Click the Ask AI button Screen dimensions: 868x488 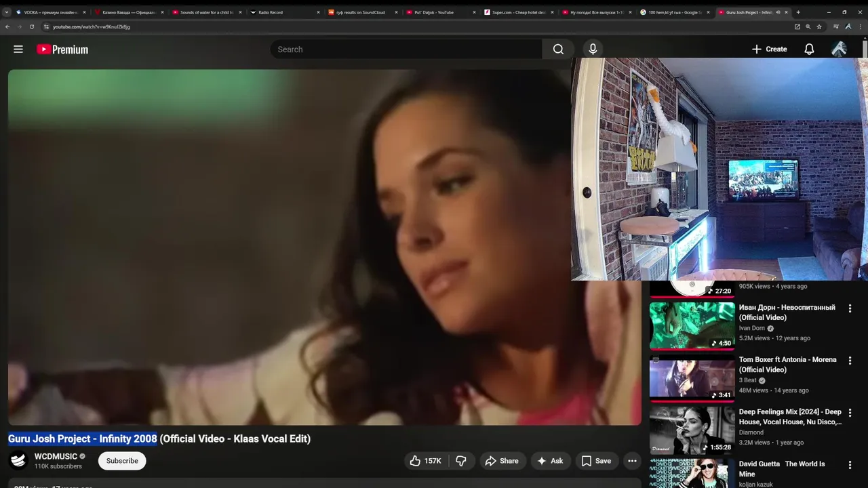point(550,461)
